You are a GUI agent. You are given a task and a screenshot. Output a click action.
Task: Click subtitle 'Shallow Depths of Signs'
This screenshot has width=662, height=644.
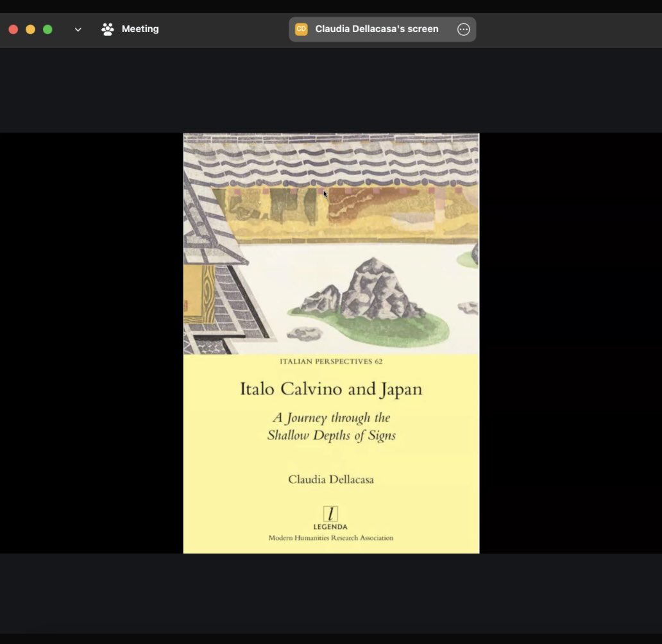coord(332,436)
